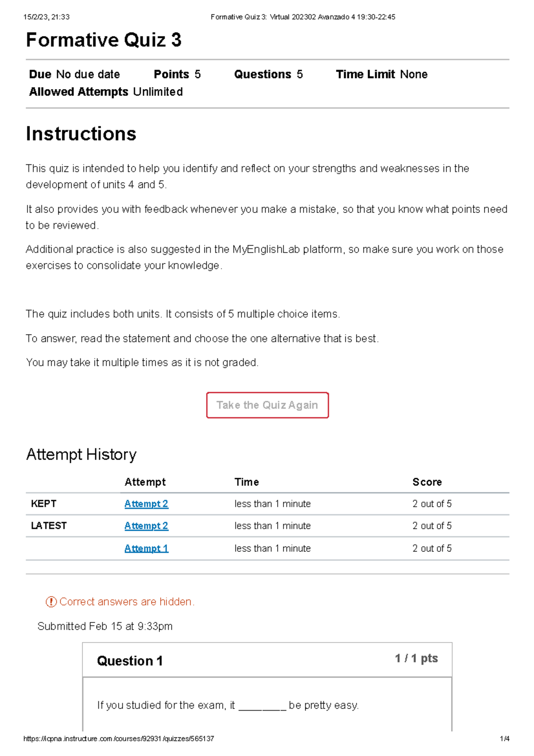The width and height of the screenshot is (534, 756).
Task: Click the blank in the exam sentence
Action: (x=262, y=706)
